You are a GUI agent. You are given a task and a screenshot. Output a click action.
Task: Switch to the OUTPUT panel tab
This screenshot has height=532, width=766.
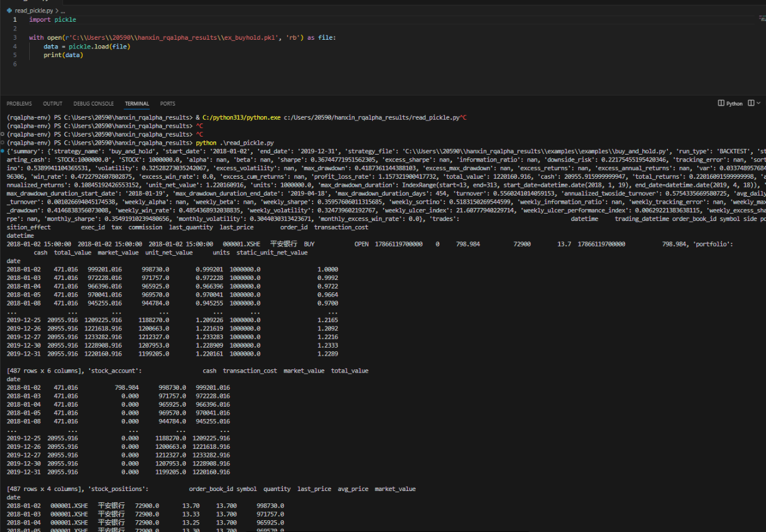(x=53, y=104)
